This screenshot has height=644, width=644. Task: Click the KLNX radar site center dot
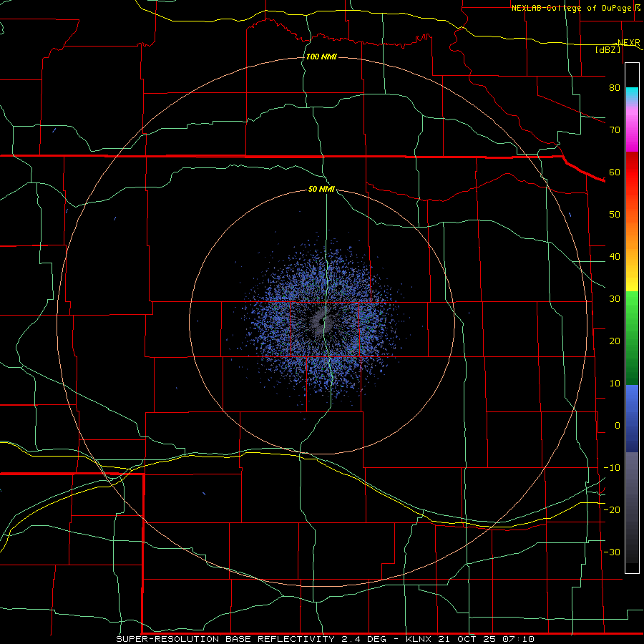(x=321, y=322)
